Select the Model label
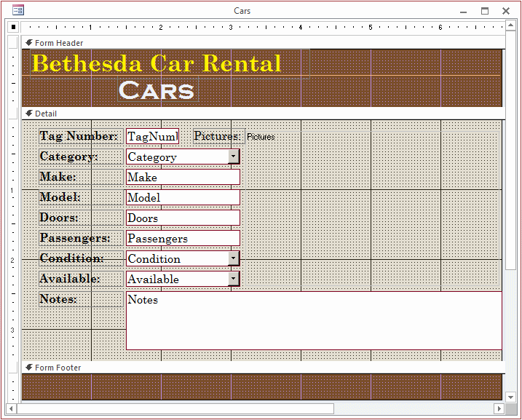Screen dimensions: 522x420 [x=82, y=197]
